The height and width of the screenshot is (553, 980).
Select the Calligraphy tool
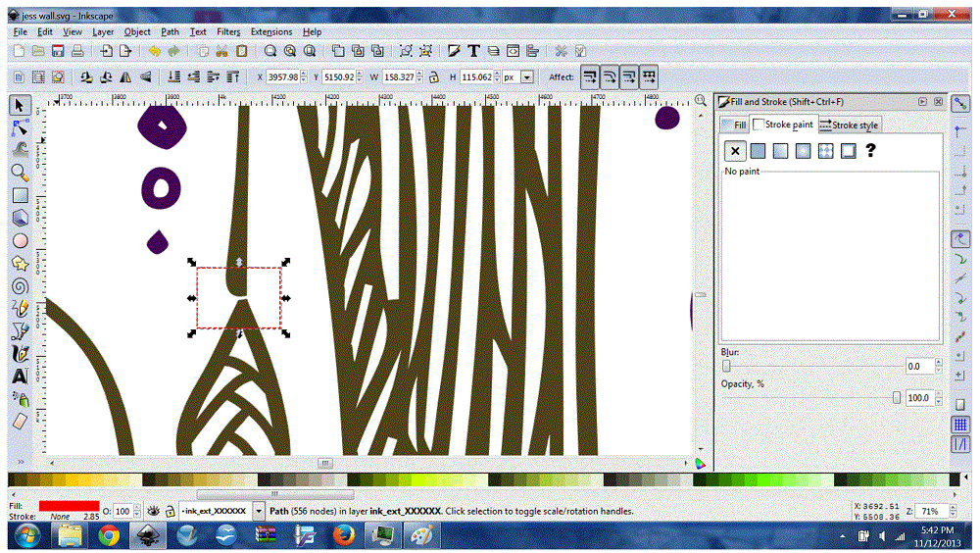pyautogui.click(x=20, y=353)
